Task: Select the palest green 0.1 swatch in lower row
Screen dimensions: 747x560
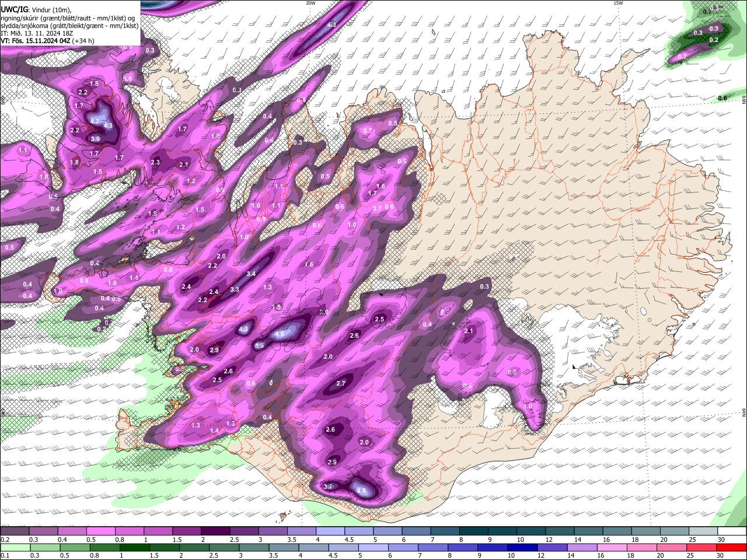Action: click(15, 547)
